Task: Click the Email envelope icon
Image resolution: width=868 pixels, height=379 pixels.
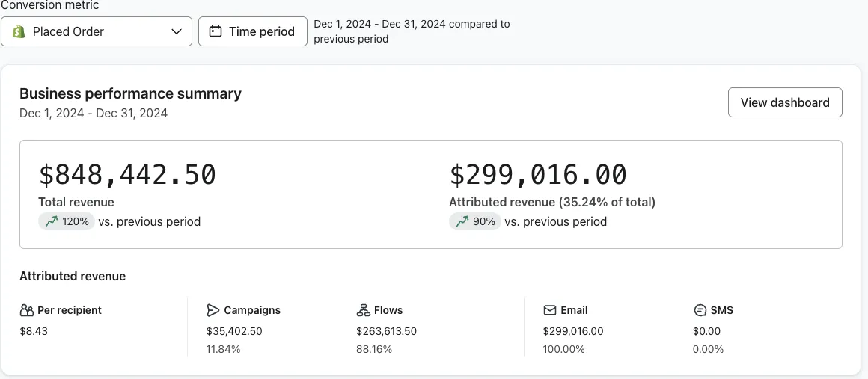Action: click(550, 310)
